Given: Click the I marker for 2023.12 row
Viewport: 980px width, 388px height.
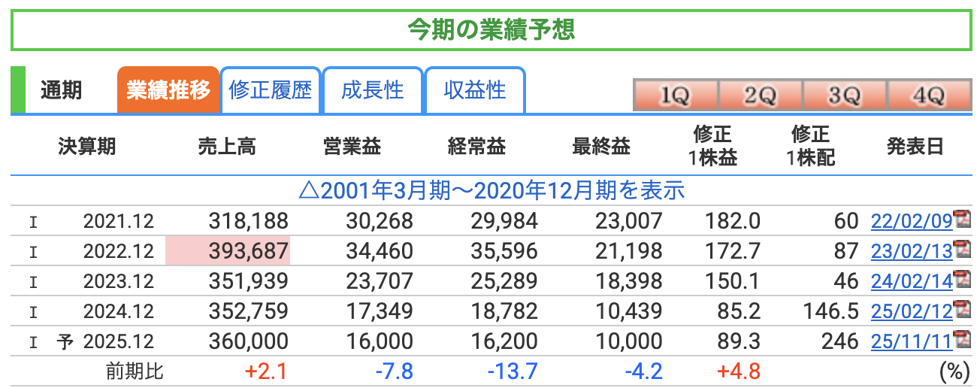Looking at the screenshot, I should [x=32, y=282].
